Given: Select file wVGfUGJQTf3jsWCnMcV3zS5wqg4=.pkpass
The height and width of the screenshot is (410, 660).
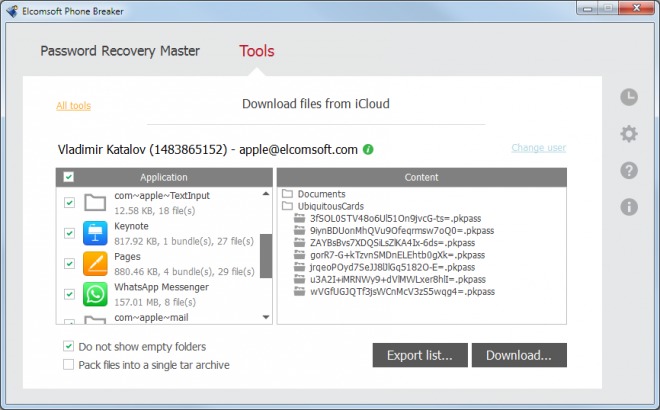Looking at the screenshot, I should pos(402,291).
